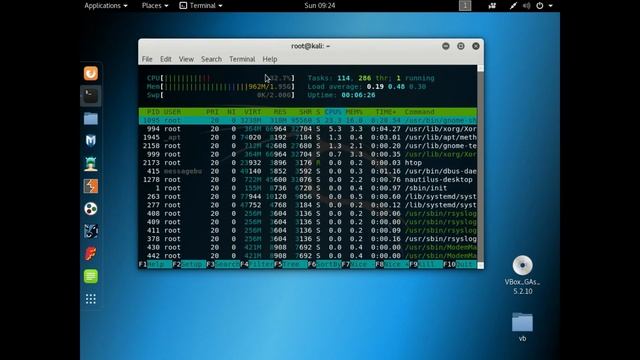
Task: Open the Search menu in terminal
Action: 211,59
